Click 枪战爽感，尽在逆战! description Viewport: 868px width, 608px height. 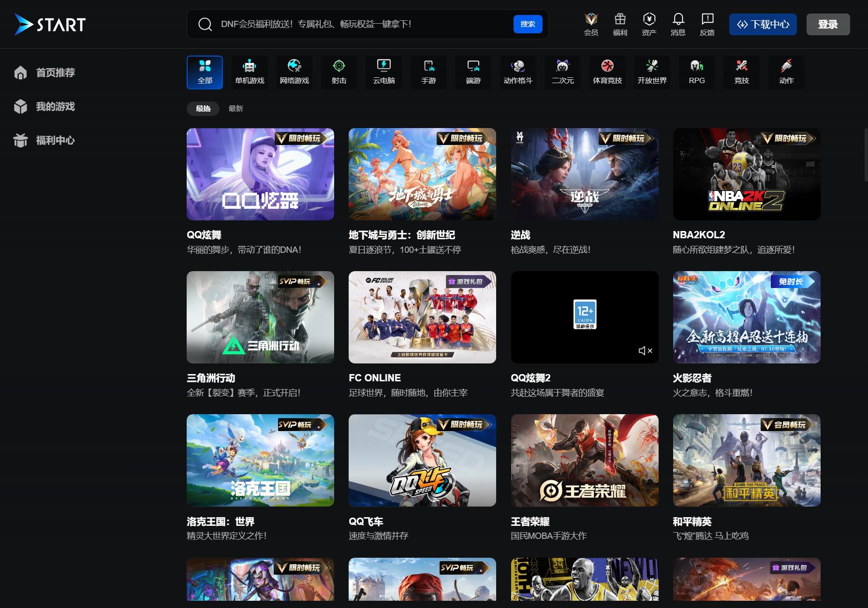coord(550,249)
